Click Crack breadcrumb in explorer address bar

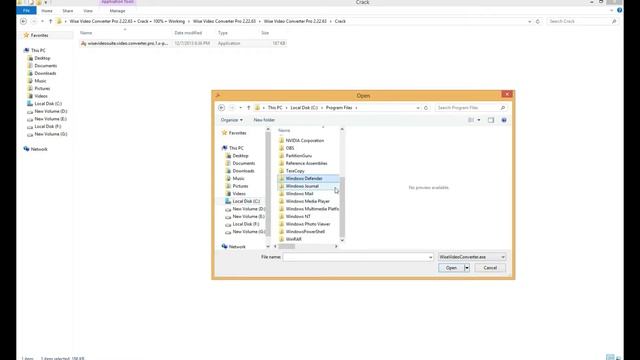340,21
